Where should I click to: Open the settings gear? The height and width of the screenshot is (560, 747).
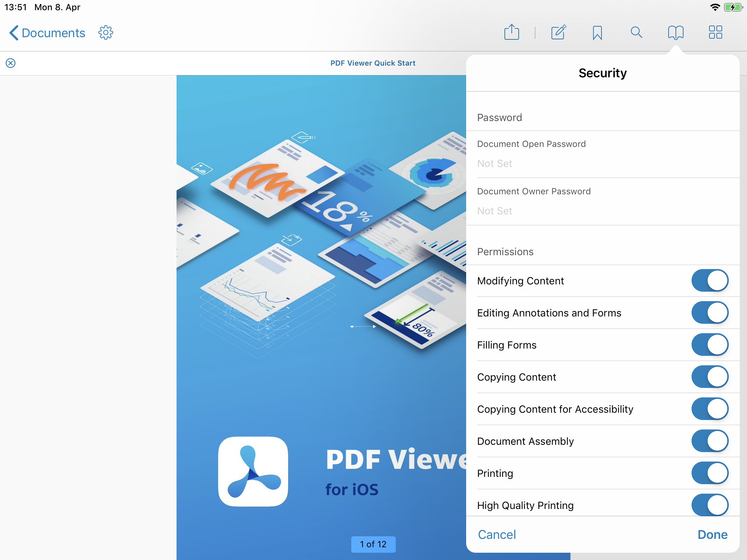point(106,33)
